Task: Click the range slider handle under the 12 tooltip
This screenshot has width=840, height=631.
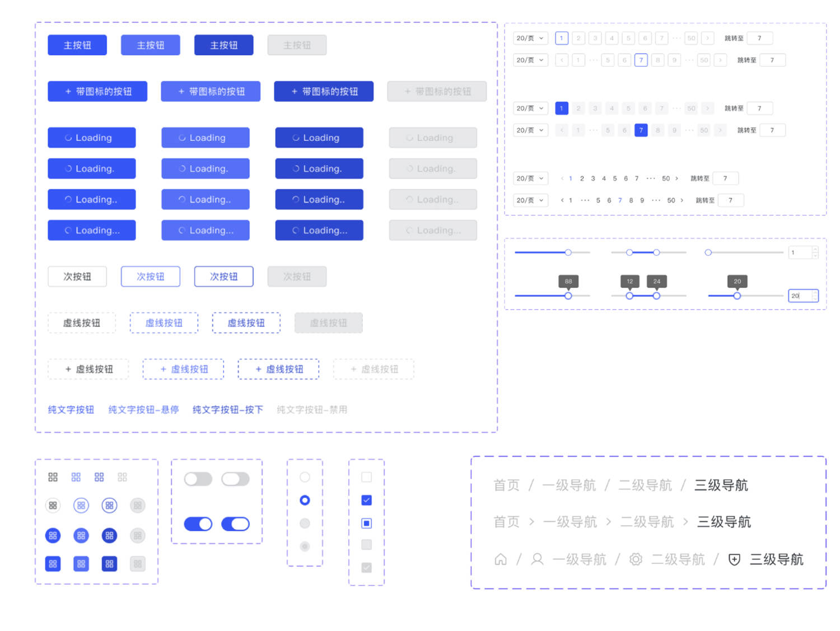Action: pyautogui.click(x=629, y=296)
